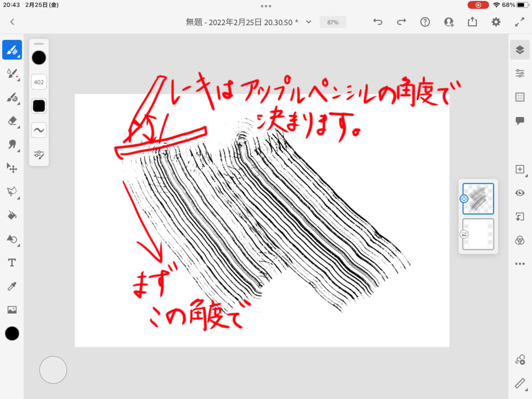Open the app settings gear menu
Screen dimensions: 532x399
point(496,22)
